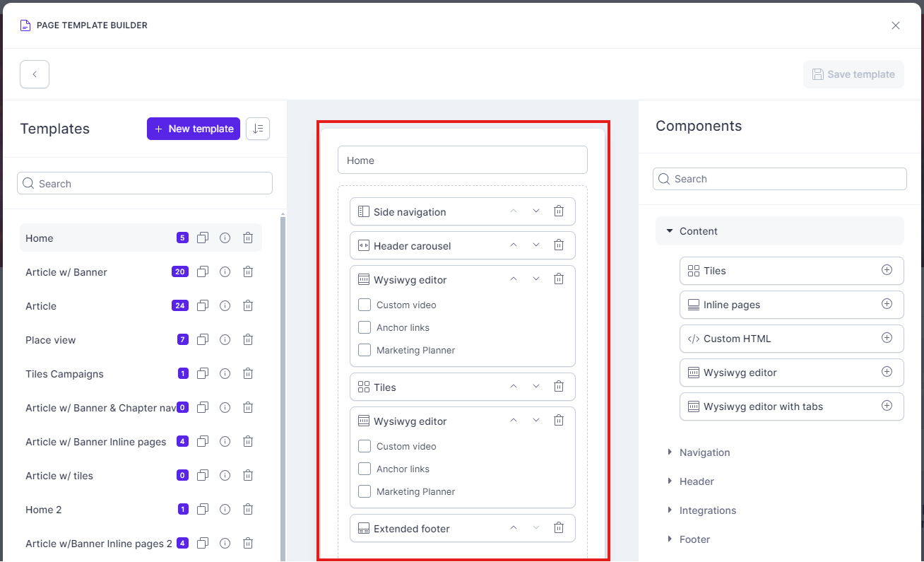This screenshot has width=924, height=562.
Task: Click the Components search field
Action: [x=779, y=178]
